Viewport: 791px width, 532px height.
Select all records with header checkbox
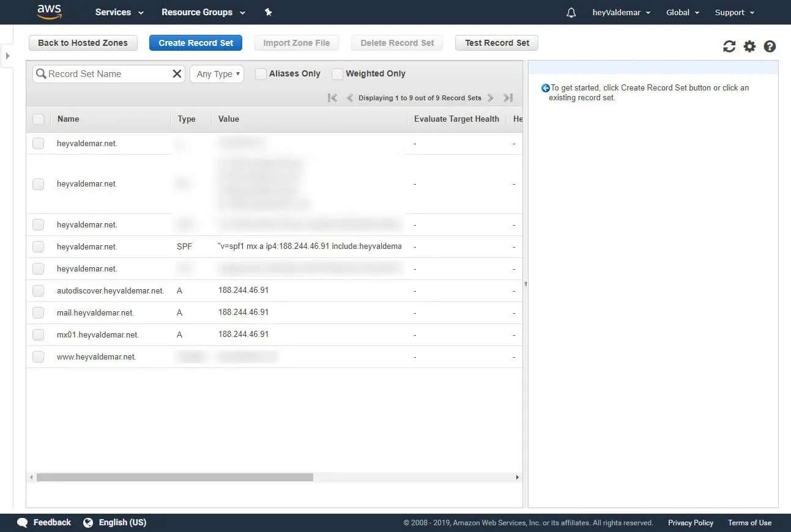(39, 119)
